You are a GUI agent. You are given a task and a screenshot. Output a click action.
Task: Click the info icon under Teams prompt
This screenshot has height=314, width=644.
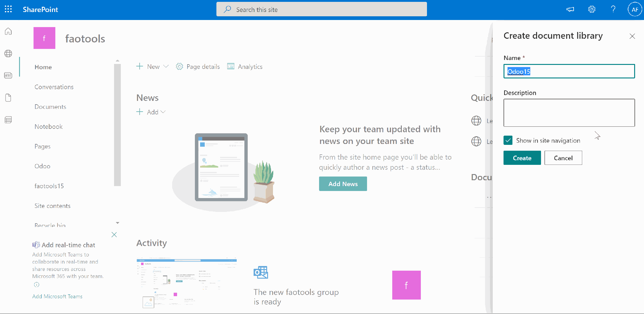(37, 285)
